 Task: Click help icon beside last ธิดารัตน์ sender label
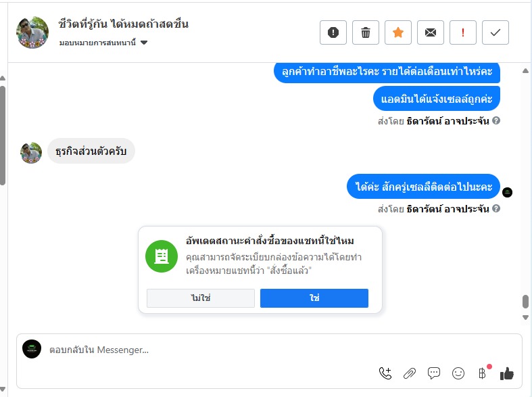tap(496, 209)
